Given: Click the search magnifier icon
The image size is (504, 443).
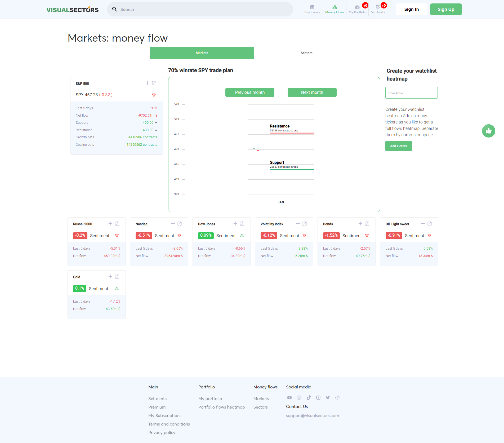Looking at the screenshot, I should (114, 9).
